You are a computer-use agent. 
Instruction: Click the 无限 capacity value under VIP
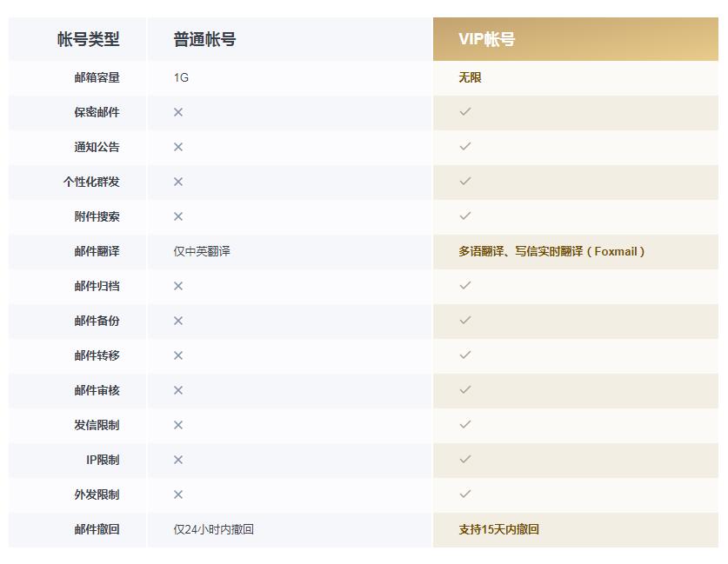coord(470,77)
